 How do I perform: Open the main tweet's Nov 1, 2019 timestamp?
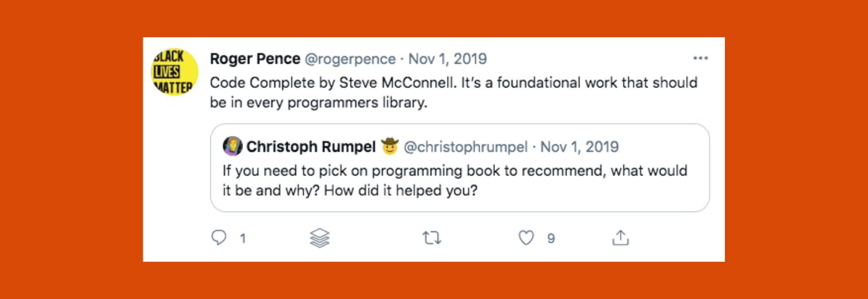(448, 59)
